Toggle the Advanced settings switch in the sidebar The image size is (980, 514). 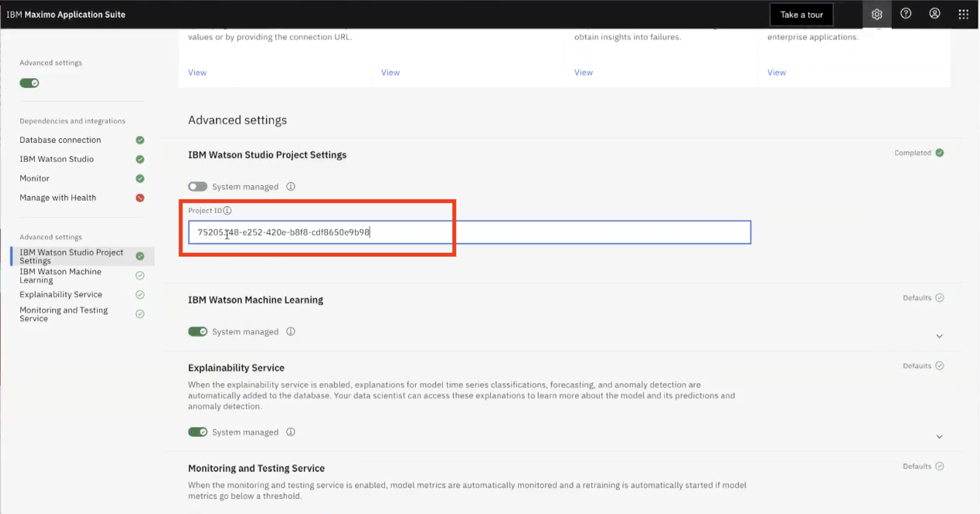click(29, 83)
